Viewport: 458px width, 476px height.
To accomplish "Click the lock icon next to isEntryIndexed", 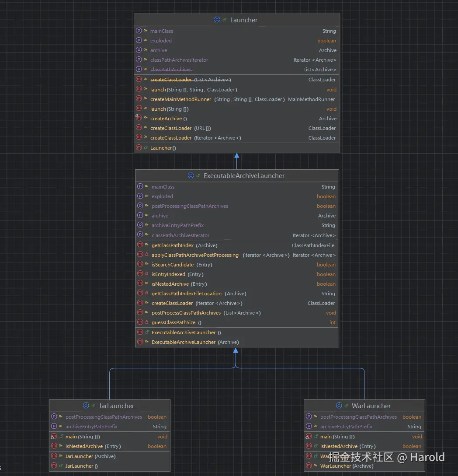I will pos(146,274).
